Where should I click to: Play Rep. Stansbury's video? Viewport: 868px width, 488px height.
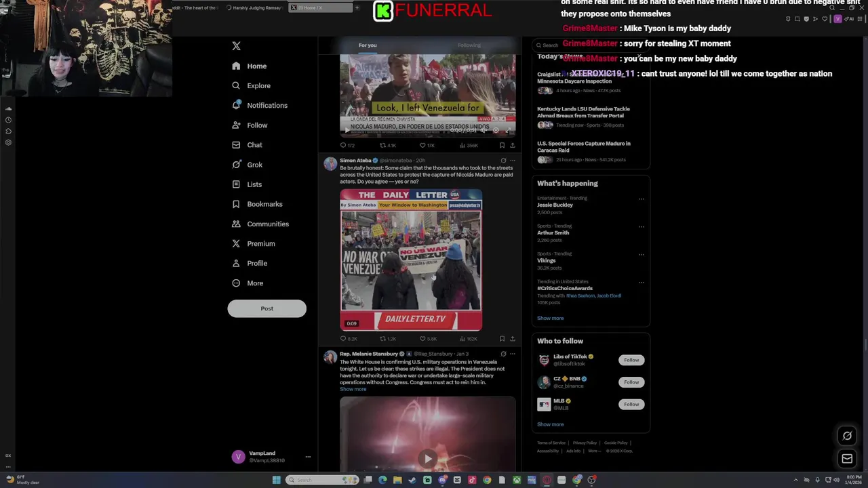[x=427, y=459]
